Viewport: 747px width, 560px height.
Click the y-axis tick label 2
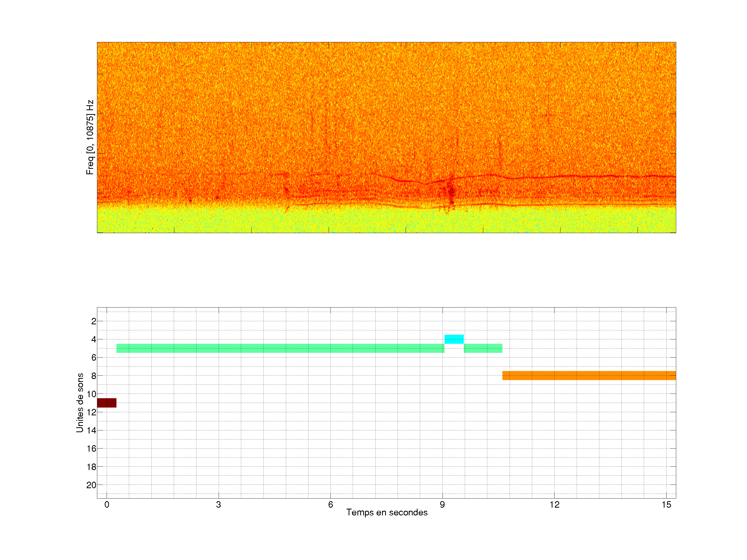(x=94, y=321)
